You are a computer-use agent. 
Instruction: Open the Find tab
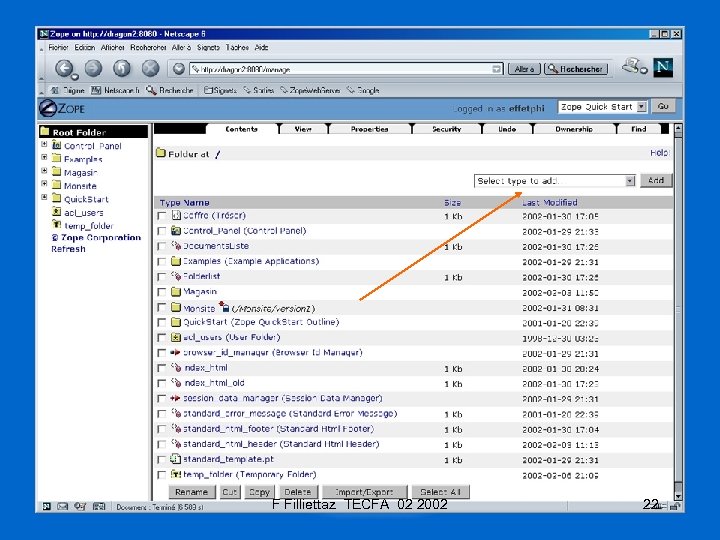pyautogui.click(x=639, y=129)
